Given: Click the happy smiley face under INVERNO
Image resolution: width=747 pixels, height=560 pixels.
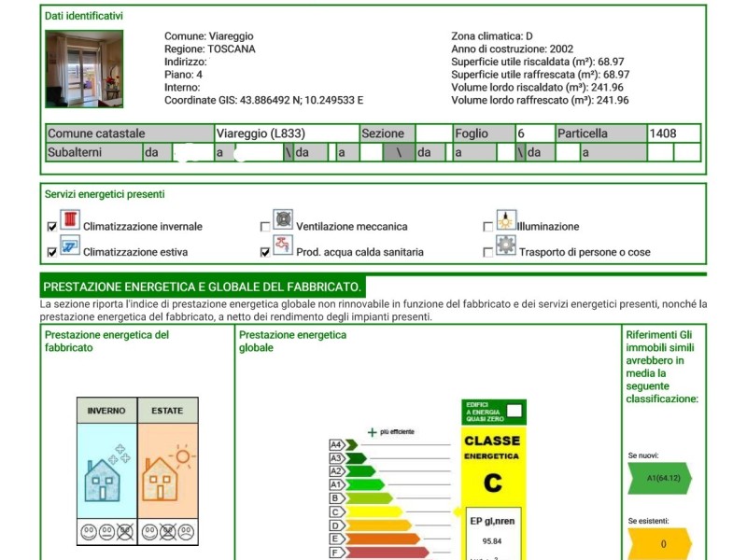Looking at the screenshot, I should (x=89, y=531).
